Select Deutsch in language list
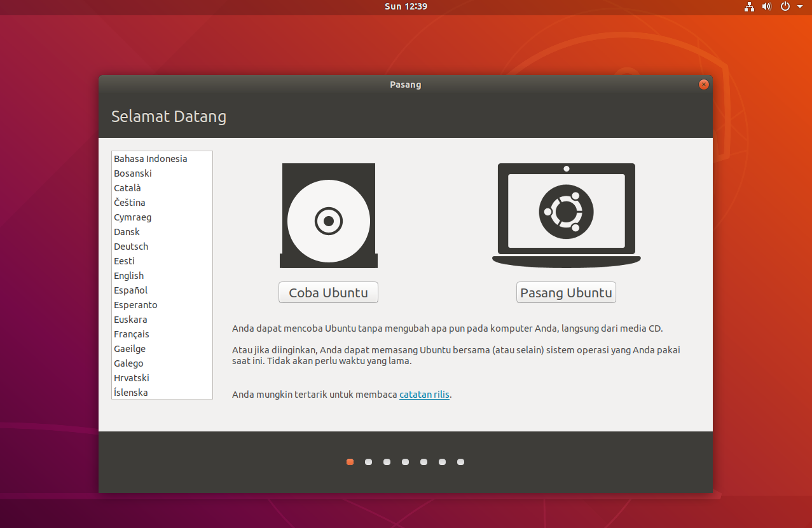The image size is (812, 528). pyautogui.click(x=162, y=247)
